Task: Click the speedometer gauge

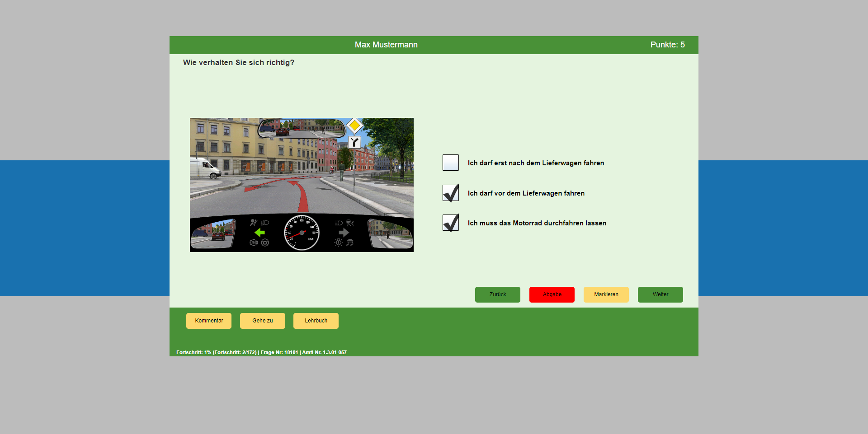Action: coord(302,233)
